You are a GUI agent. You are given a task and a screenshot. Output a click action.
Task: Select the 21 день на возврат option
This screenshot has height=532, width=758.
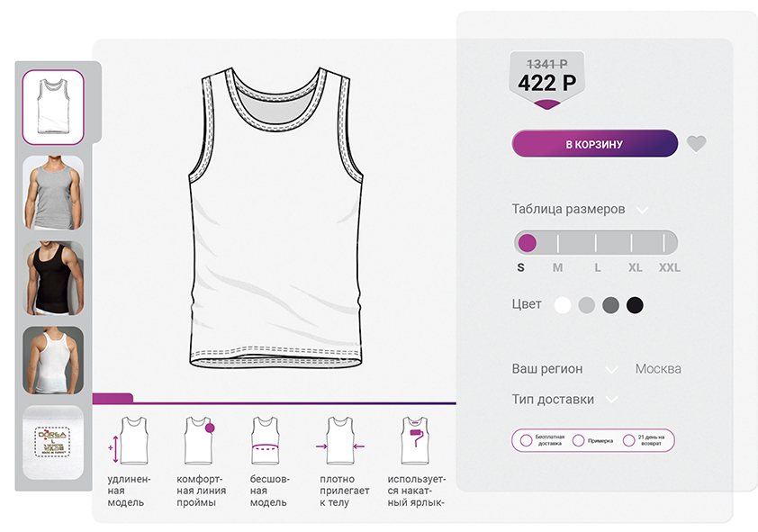(629, 440)
